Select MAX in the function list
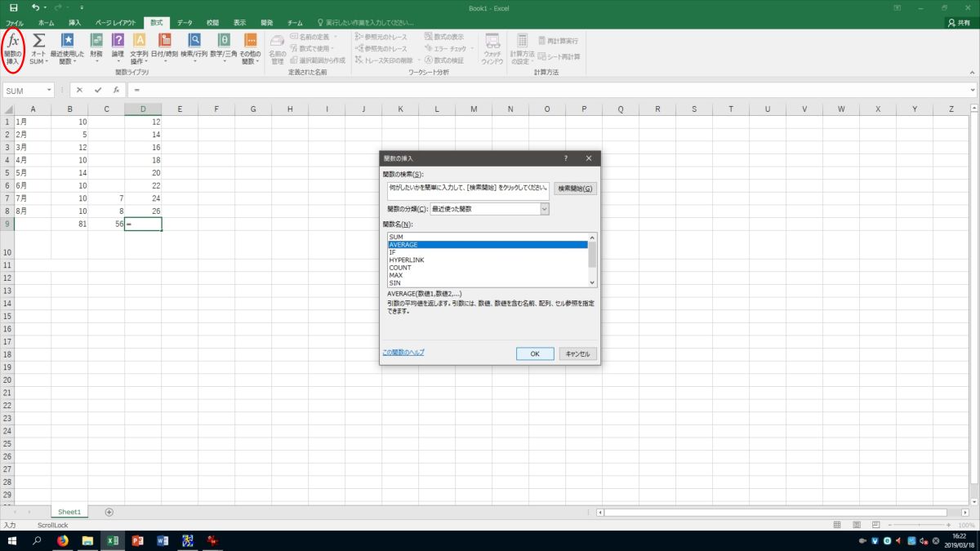Viewport: 980px width, 551px height. (x=488, y=275)
